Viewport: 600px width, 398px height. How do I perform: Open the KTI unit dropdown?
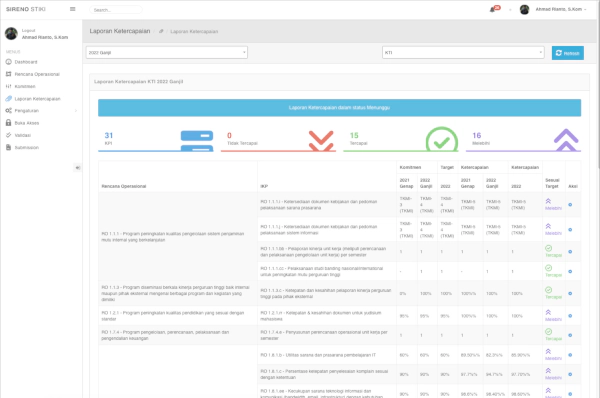463,52
